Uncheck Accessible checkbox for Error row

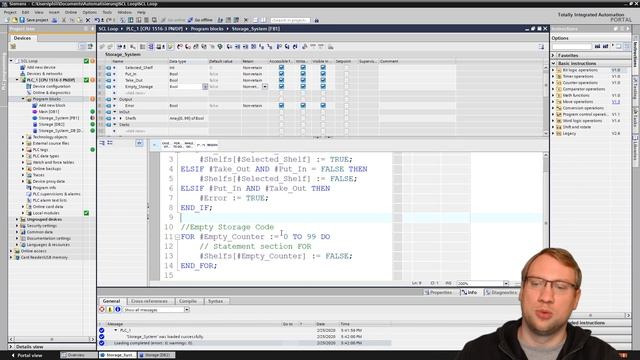pyautogui.click(x=281, y=105)
